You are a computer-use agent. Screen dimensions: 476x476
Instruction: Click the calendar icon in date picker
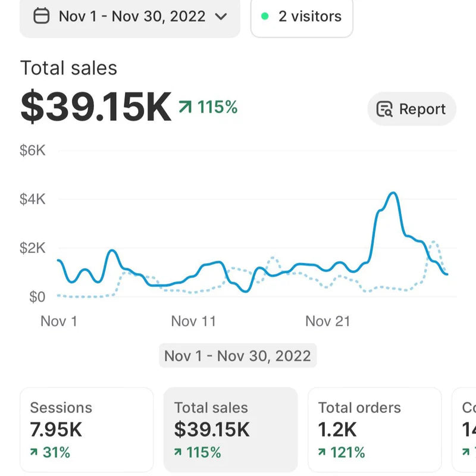tap(41, 16)
